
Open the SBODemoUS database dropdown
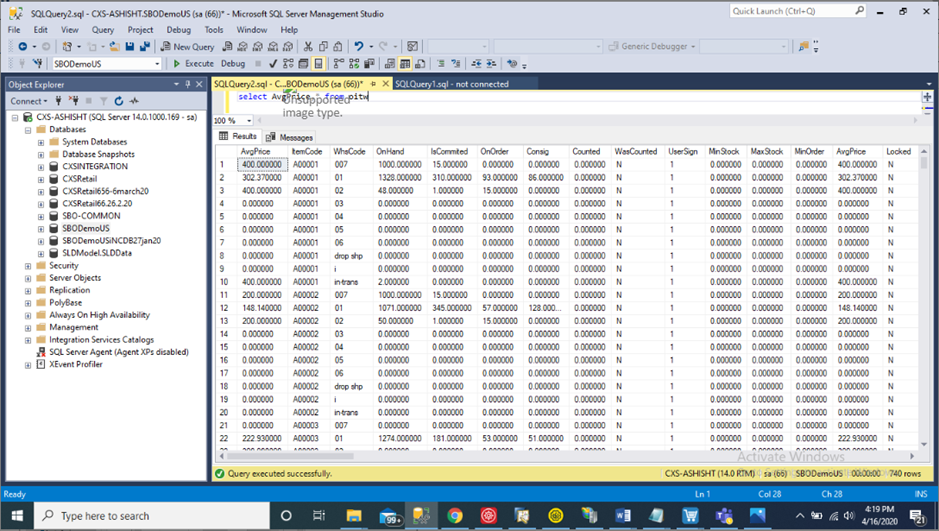(157, 63)
